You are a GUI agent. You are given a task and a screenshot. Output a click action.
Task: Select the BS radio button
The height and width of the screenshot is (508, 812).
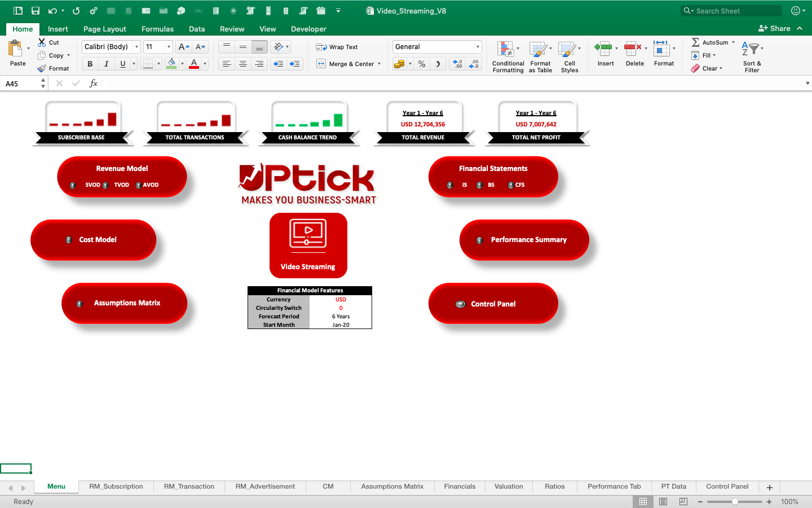pyautogui.click(x=479, y=185)
